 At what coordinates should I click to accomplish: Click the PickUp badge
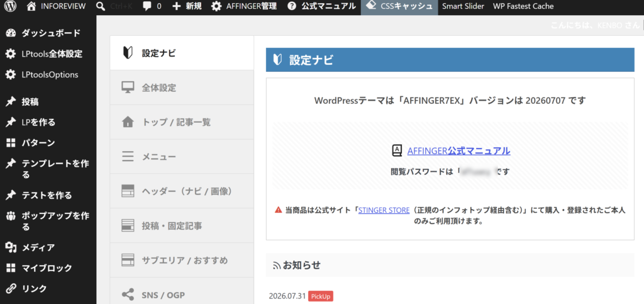point(320,296)
